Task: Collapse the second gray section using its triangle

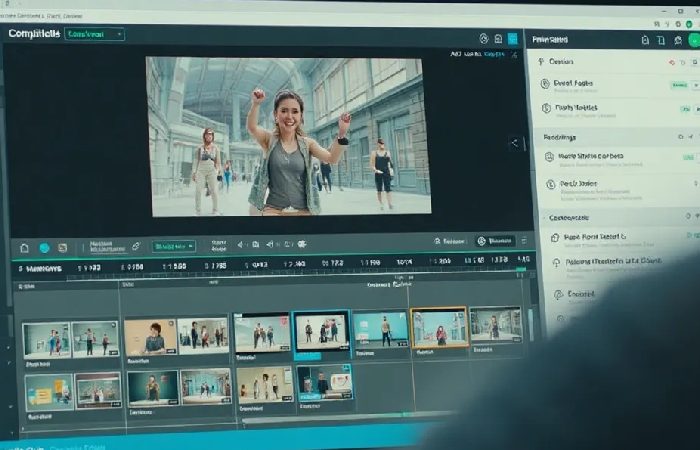Action: (544, 218)
